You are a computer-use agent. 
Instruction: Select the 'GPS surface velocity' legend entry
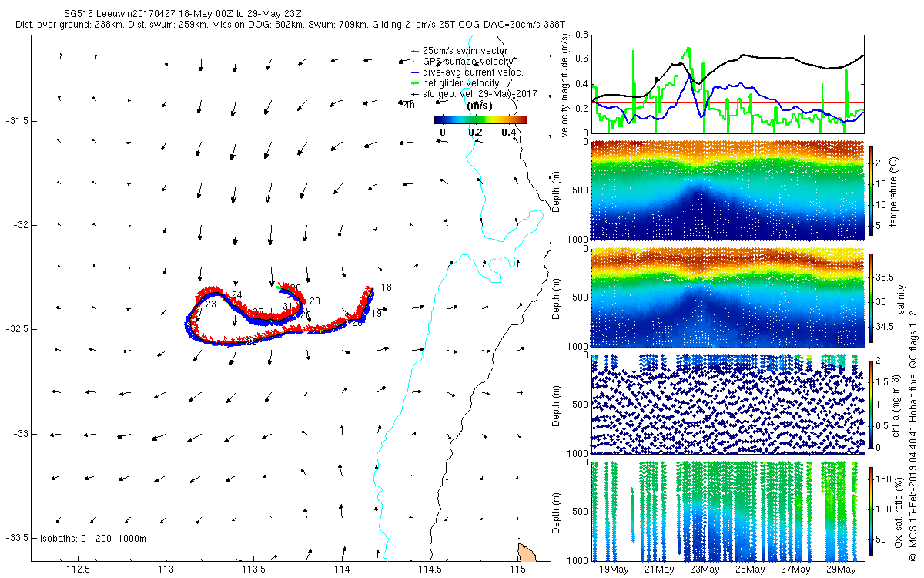[x=463, y=62]
